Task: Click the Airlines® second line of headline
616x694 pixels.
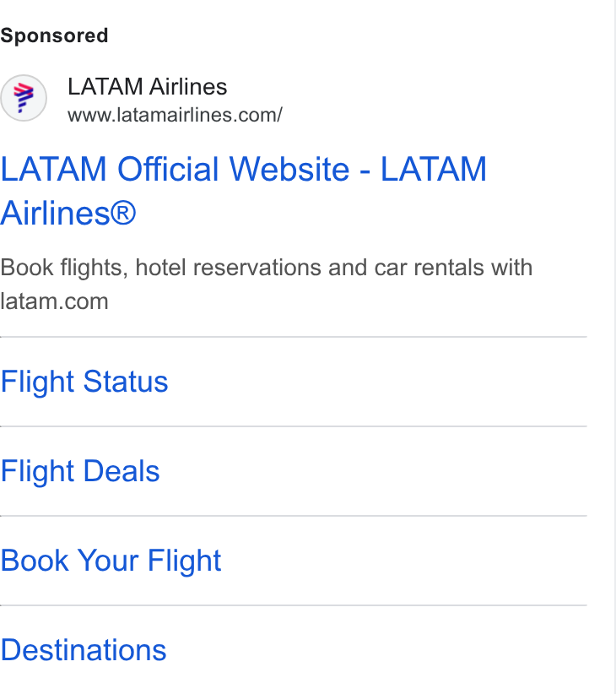Action: pyautogui.click(x=68, y=213)
